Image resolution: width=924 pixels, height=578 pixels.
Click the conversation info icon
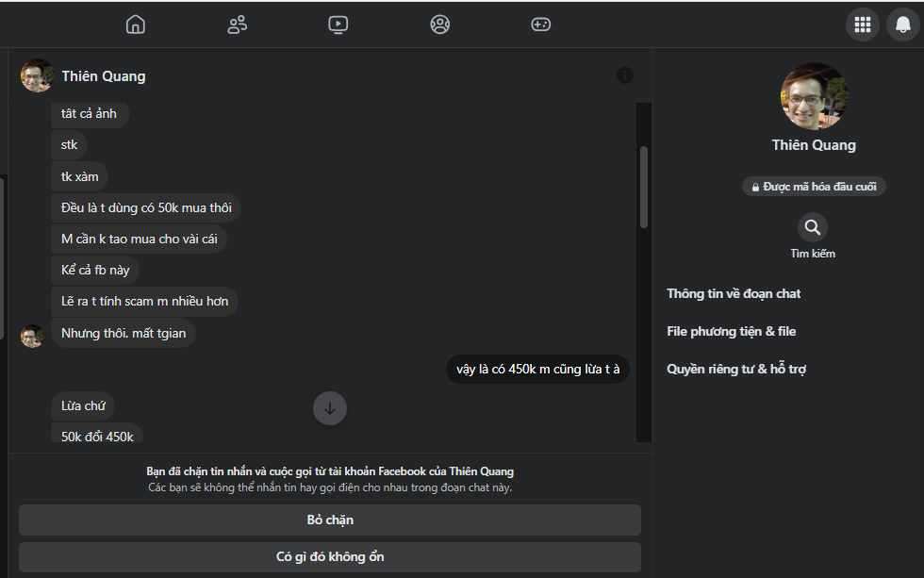tap(624, 75)
